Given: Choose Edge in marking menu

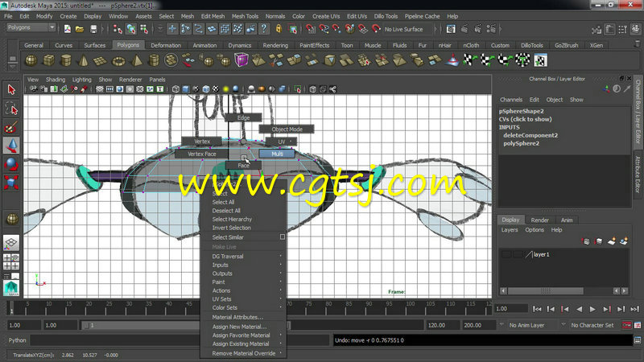Looking at the screenshot, I should pos(243,117).
